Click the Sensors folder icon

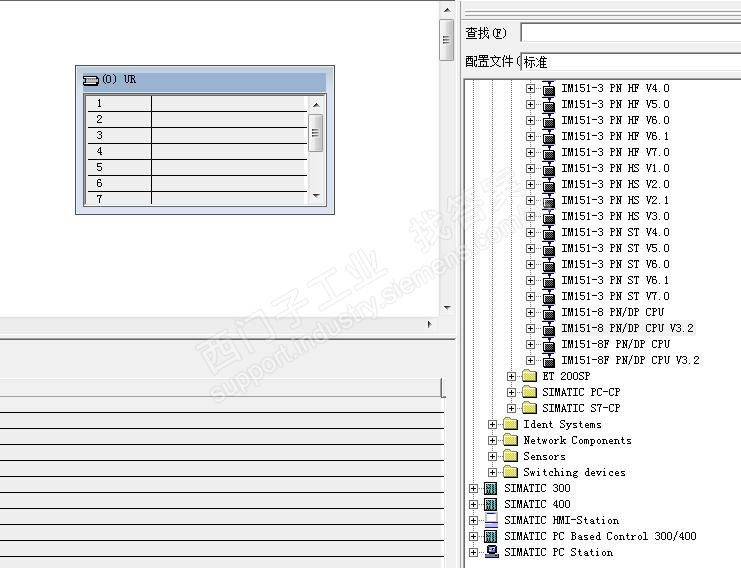[510, 456]
